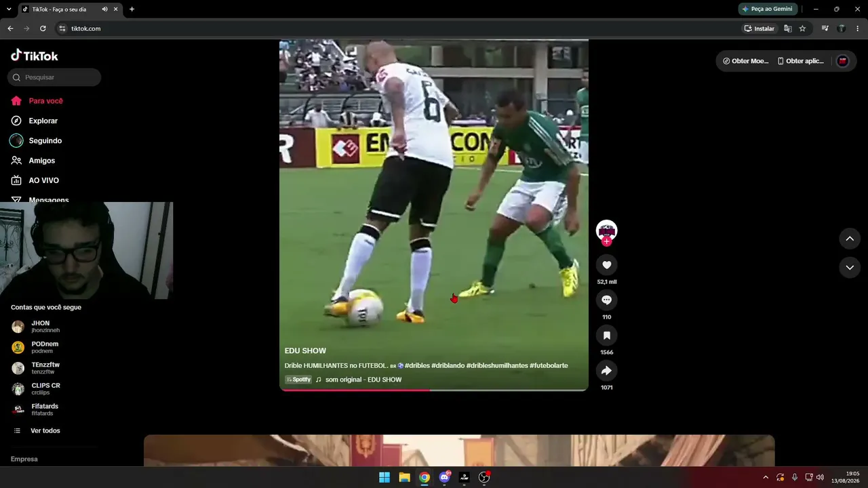Select the TikTok - Faça o seu dia tab
This screenshot has width=868, height=488.
61,9
